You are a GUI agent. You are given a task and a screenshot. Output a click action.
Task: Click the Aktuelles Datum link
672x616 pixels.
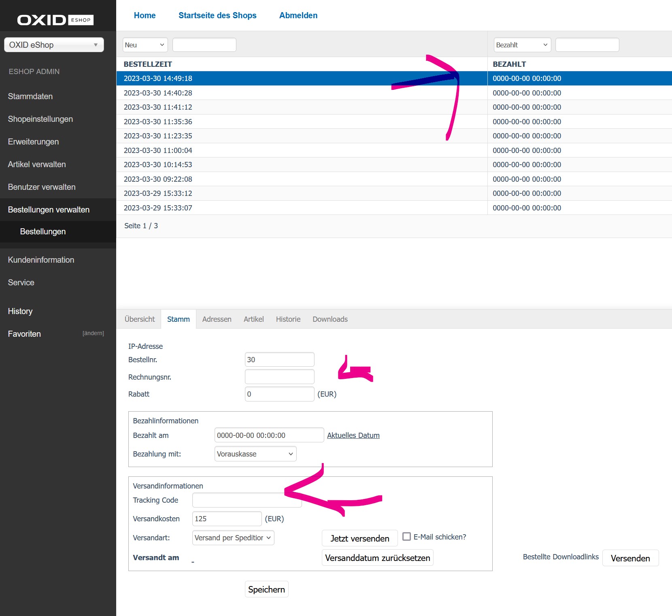(353, 435)
